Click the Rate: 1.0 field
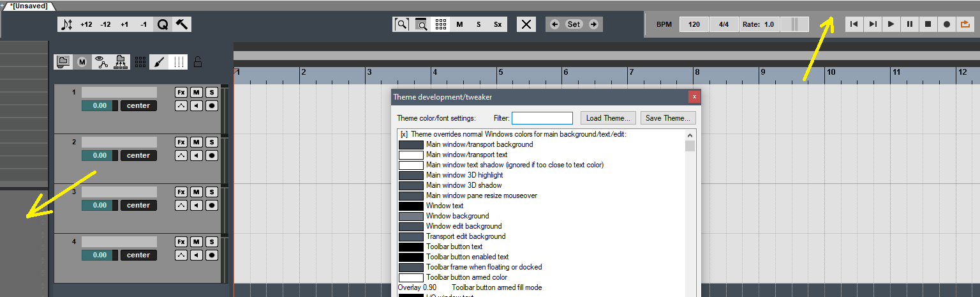Image resolution: width=980 pixels, height=297 pixels. [759, 24]
